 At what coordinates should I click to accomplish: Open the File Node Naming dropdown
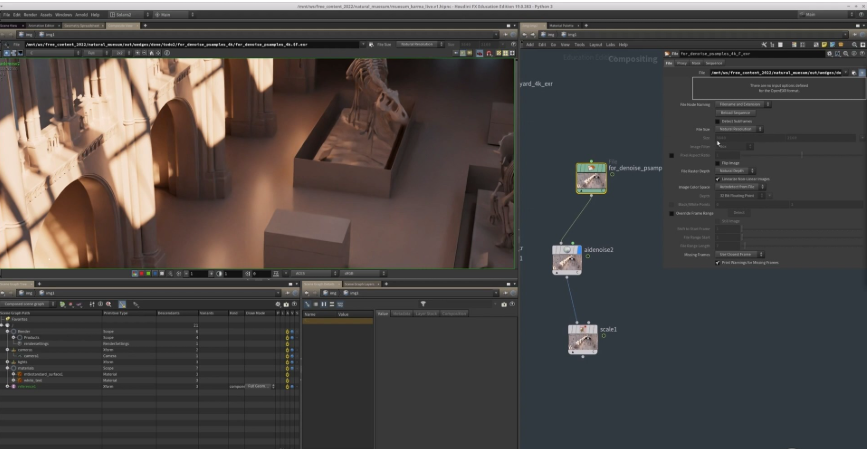tap(740, 104)
